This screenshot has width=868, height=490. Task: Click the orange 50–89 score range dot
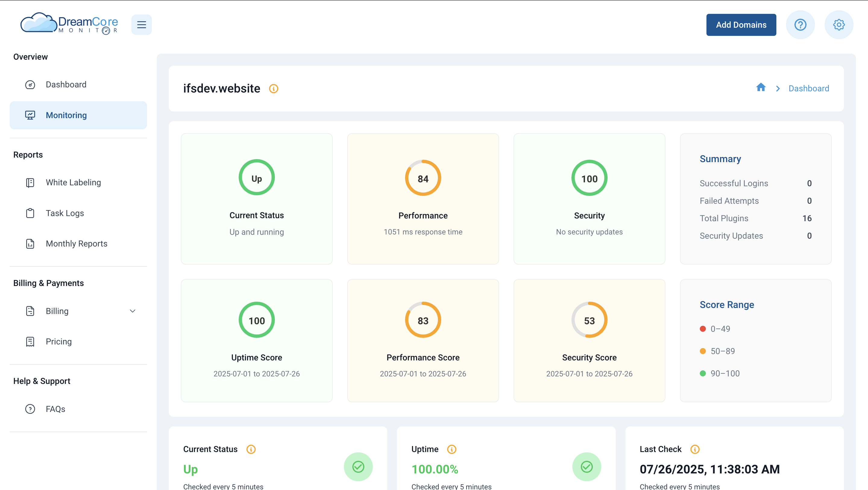click(703, 351)
